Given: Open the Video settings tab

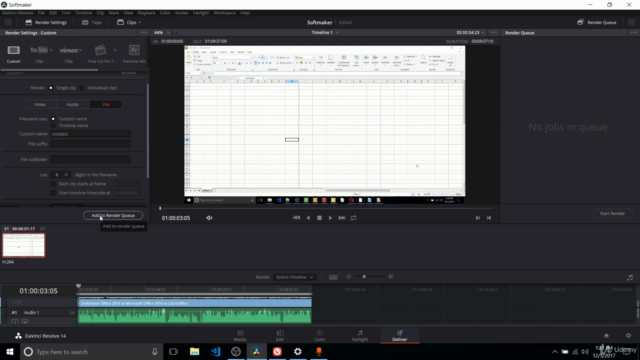Looking at the screenshot, I should click(x=40, y=104).
